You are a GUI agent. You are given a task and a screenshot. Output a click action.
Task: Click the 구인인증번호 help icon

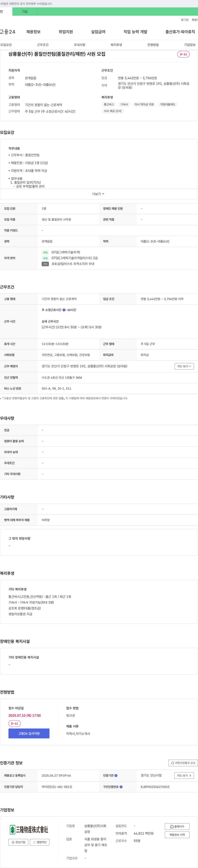(121, 787)
